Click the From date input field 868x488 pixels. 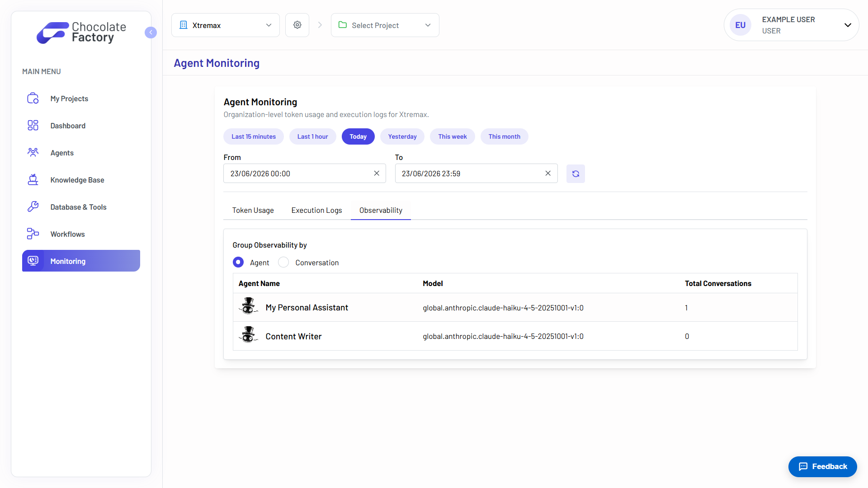point(305,174)
